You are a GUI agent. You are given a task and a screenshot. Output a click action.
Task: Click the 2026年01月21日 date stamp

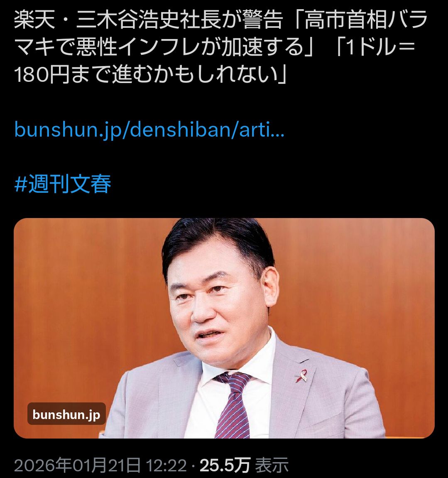coord(77,466)
